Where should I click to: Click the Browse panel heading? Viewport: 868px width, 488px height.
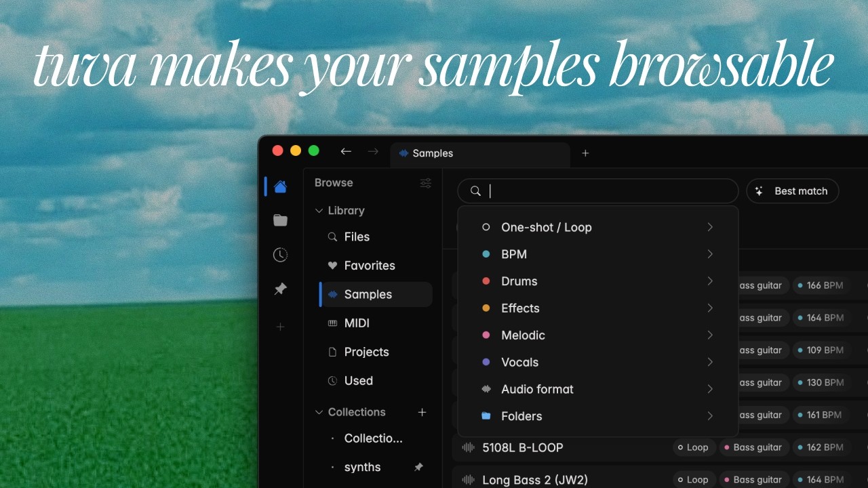[334, 183]
